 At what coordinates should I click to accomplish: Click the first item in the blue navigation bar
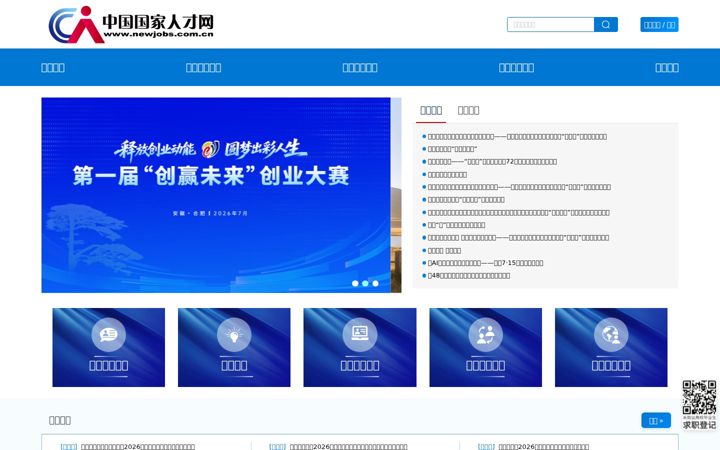point(53,68)
